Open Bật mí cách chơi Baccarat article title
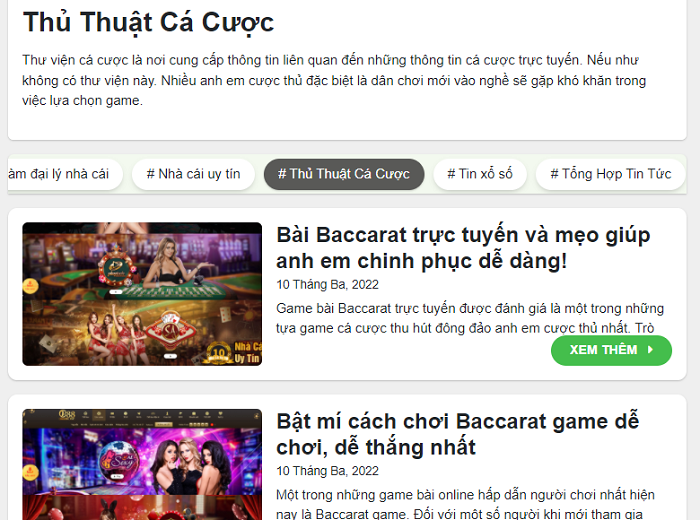Viewport: 700px width, 520px height. 458,434
